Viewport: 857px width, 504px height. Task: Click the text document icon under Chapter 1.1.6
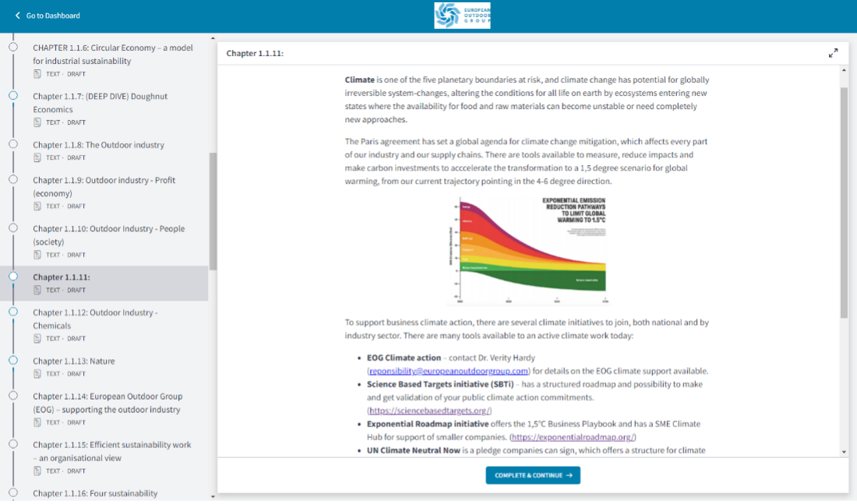pyautogui.click(x=37, y=74)
